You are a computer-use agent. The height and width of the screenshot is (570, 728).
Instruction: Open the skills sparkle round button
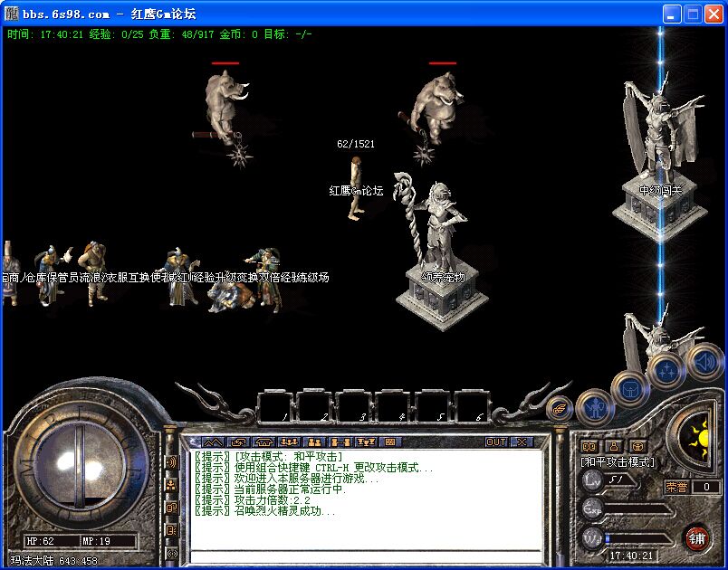667,370
